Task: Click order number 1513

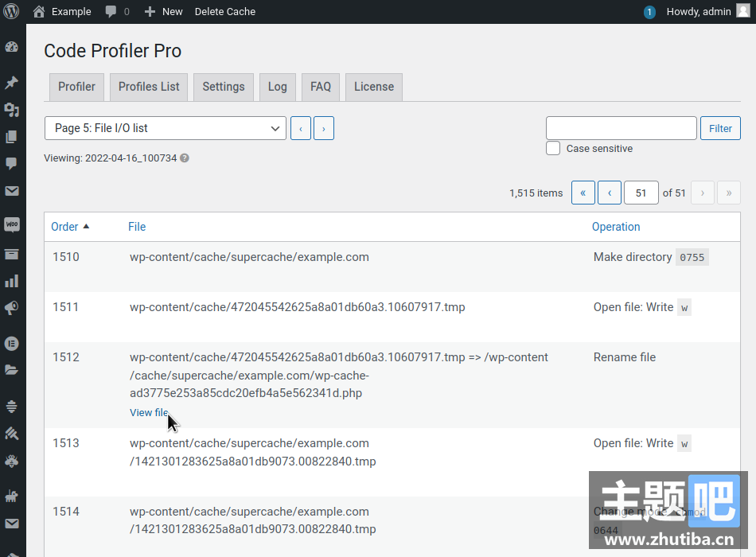Action: tap(66, 443)
